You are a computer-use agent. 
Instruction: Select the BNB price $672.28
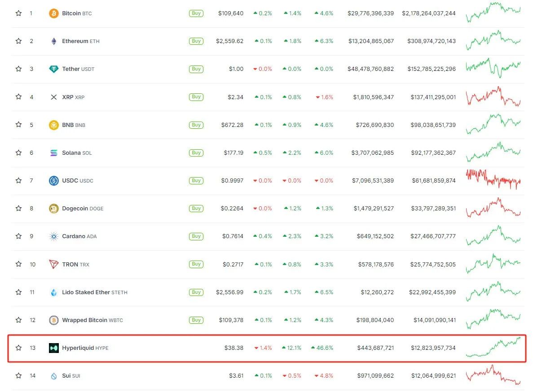[x=232, y=125]
